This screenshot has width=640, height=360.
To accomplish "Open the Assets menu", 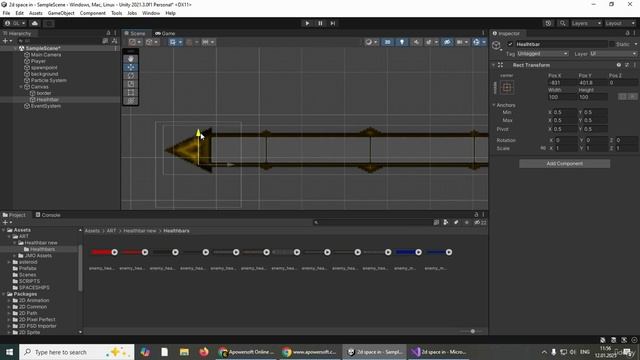I will [36, 13].
